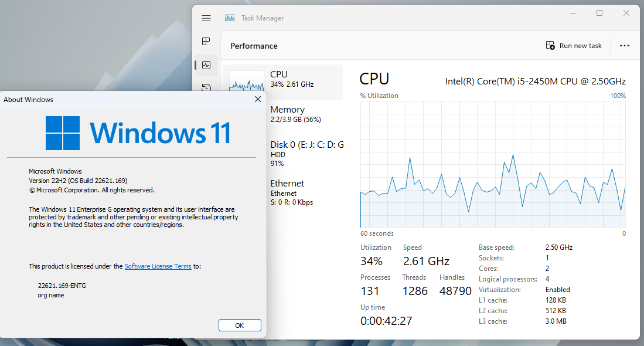Click the Performance page heading
The image size is (644, 346).
pyautogui.click(x=254, y=46)
